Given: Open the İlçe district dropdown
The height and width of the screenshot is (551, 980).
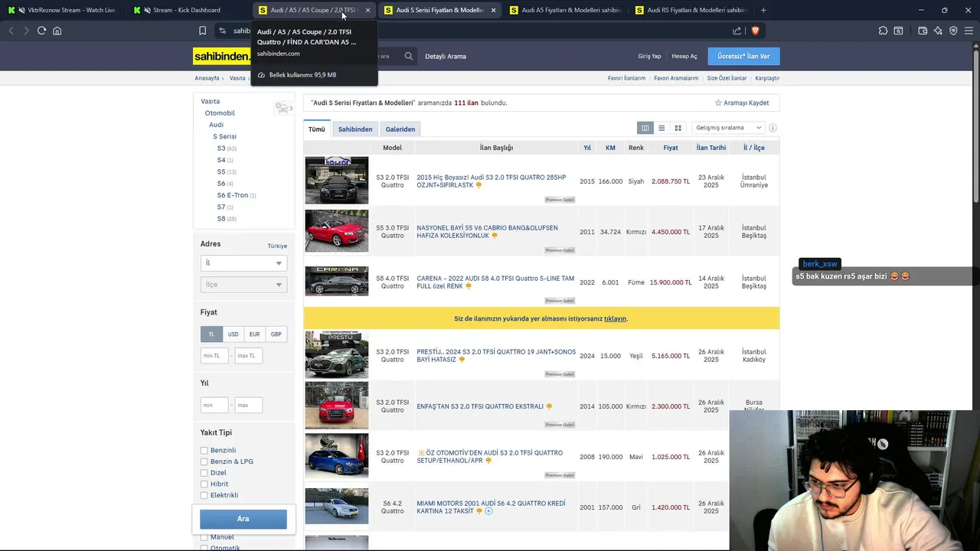Looking at the screenshot, I should (x=243, y=285).
